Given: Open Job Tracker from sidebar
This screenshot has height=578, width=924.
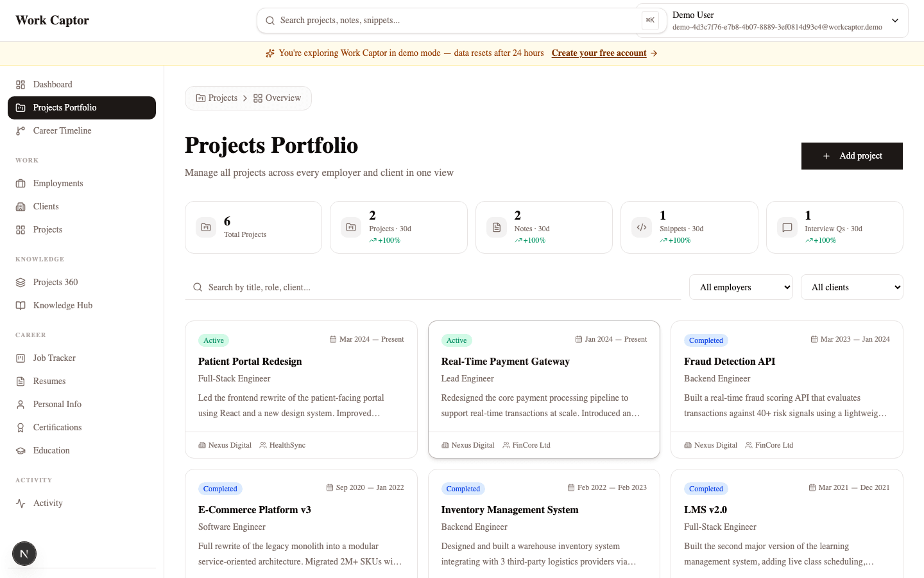Looking at the screenshot, I should click(81, 358).
